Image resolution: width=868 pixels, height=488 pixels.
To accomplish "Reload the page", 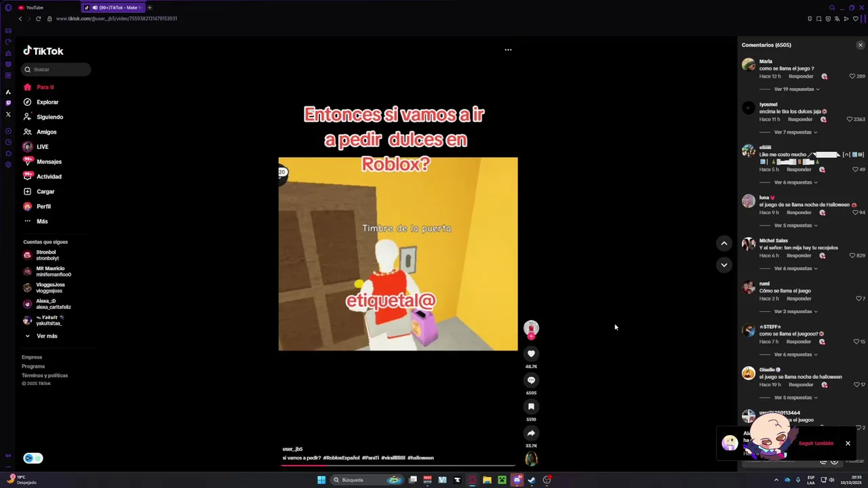I will (38, 19).
